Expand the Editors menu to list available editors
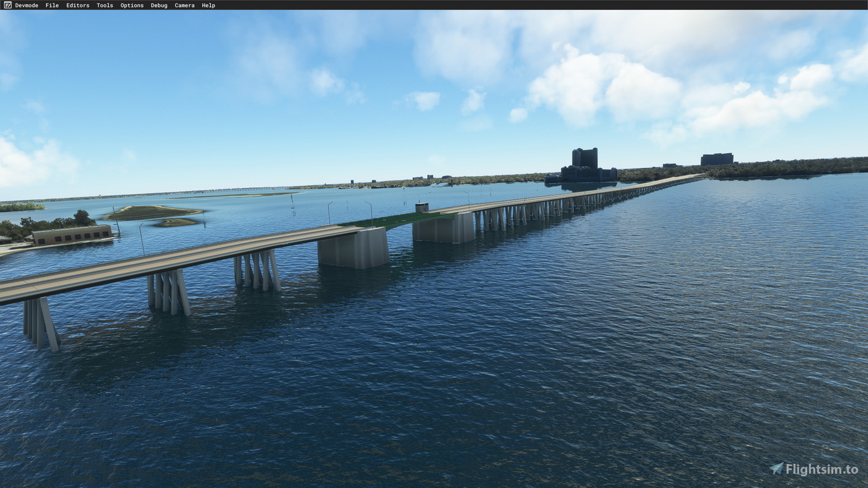The image size is (868, 488). [77, 5]
